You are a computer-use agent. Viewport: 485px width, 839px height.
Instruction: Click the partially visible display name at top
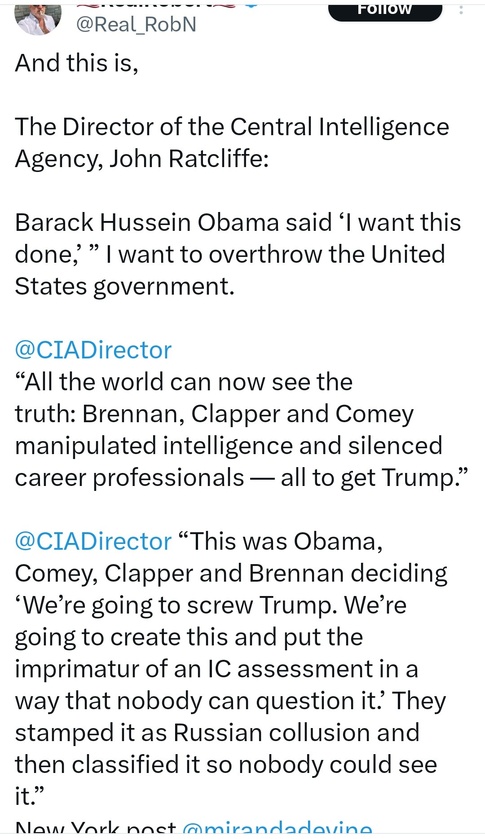pos(156,4)
